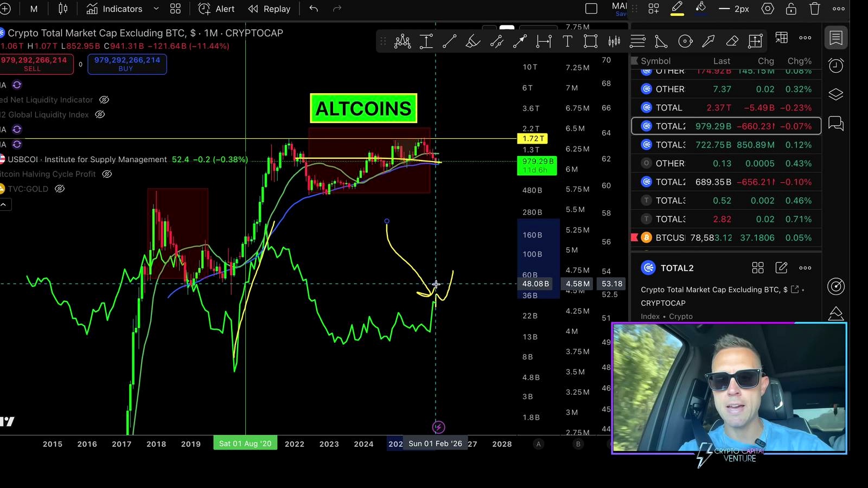
Task: Select the date range measure tool
Action: [x=544, y=41]
